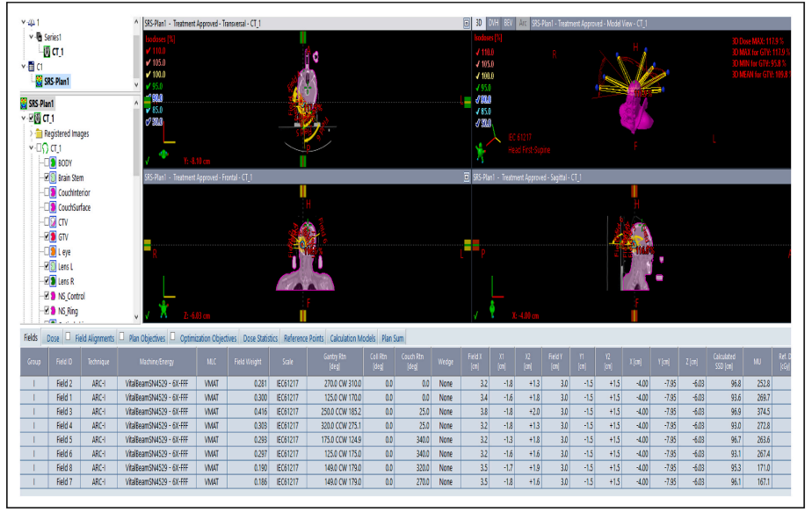The height and width of the screenshot is (512, 812).
Task: Toggle the 110.0 isodose level in Transversal view
Action: pyautogui.click(x=148, y=52)
